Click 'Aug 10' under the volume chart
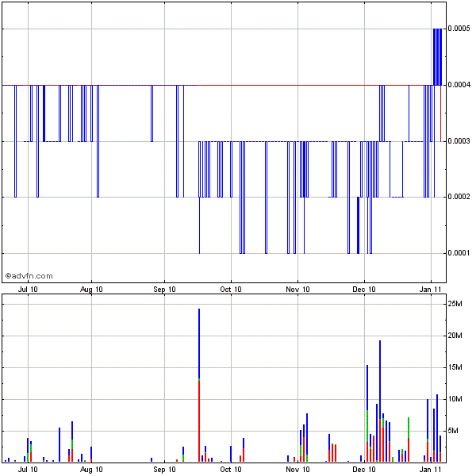 pyautogui.click(x=91, y=470)
